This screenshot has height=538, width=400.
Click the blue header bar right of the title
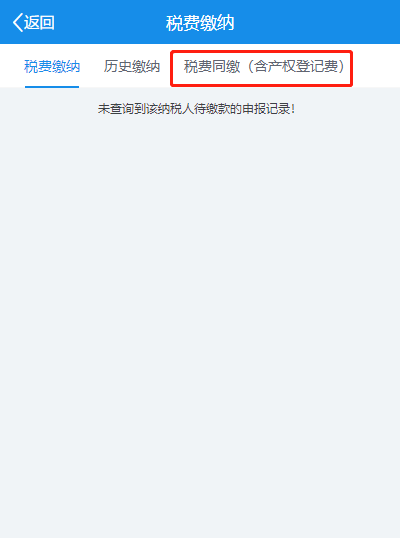[x=317, y=22]
